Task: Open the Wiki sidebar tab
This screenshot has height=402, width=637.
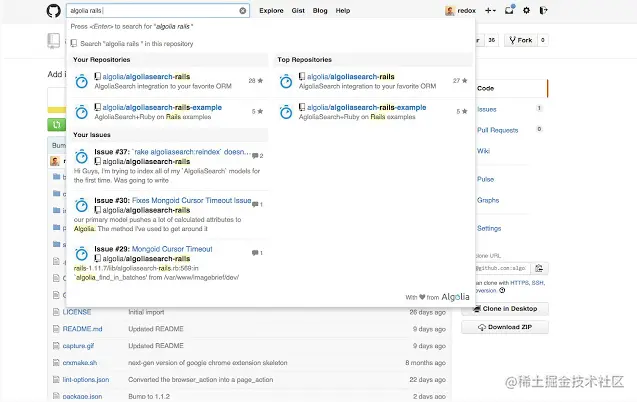Action: coord(483,151)
